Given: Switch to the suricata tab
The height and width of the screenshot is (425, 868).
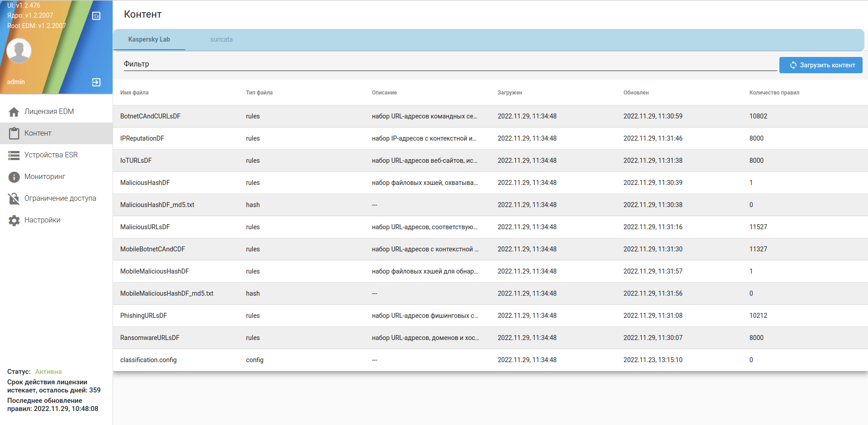Looking at the screenshot, I should click(x=222, y=39).
